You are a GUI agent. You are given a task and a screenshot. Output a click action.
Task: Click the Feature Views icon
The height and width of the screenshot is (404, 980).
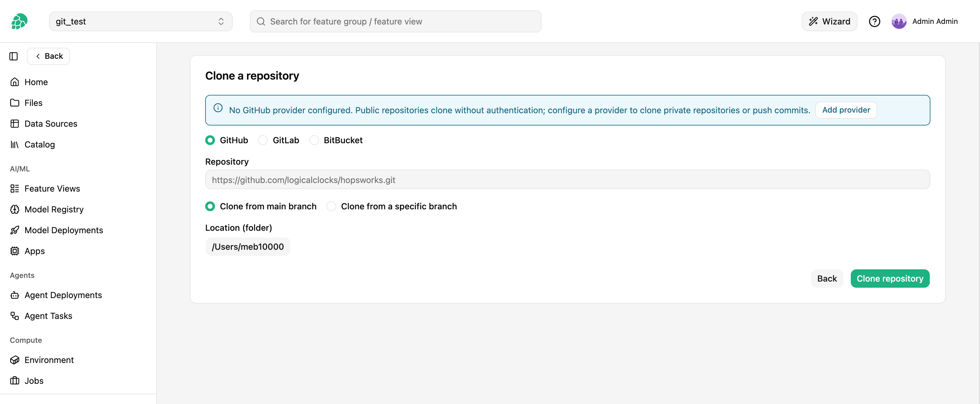[x=15, y=189]
